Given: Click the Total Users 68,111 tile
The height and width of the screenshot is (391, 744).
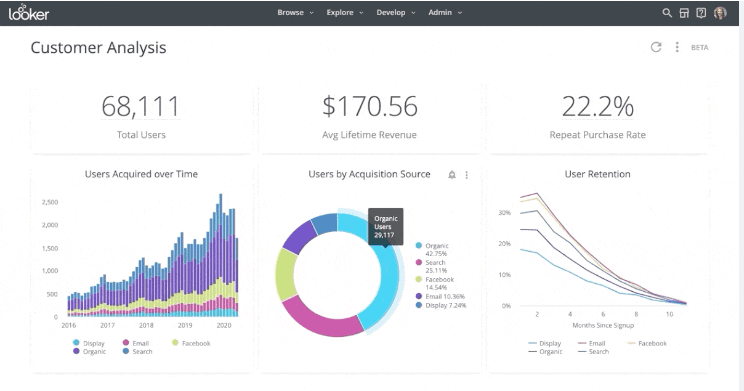Looking at the screenshot, I should pos(141,119).
